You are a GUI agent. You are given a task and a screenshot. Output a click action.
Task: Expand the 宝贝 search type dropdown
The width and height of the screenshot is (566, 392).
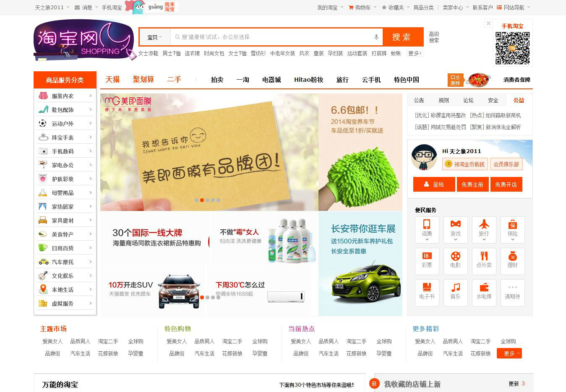click(x=154, y=37)
